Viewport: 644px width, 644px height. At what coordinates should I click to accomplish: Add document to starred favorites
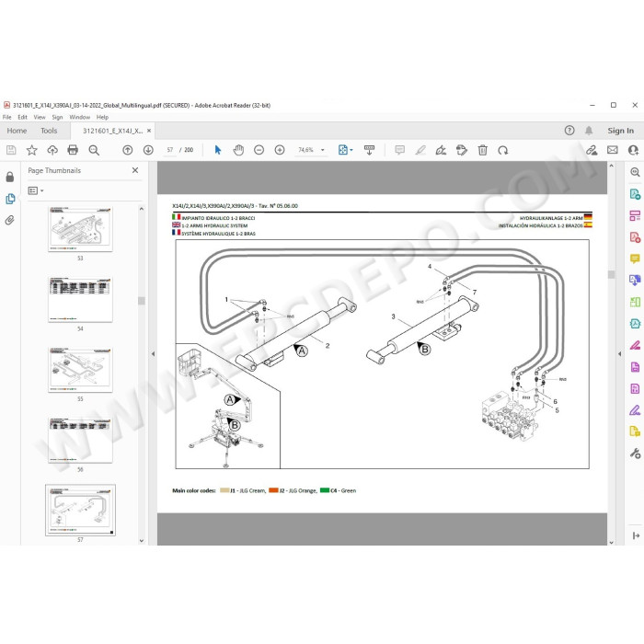point(31,150)
